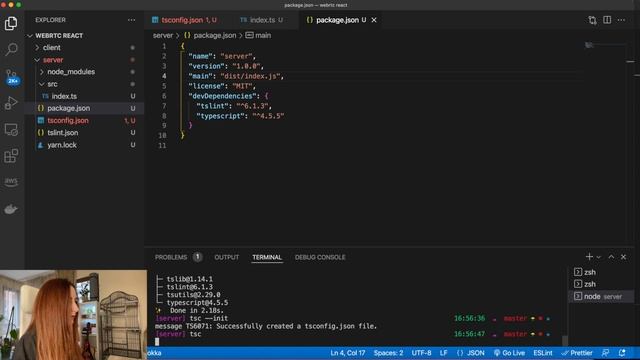Screen dimensions: 640x360
Task: Open the Debug Console tab
Action: point(320,257)
